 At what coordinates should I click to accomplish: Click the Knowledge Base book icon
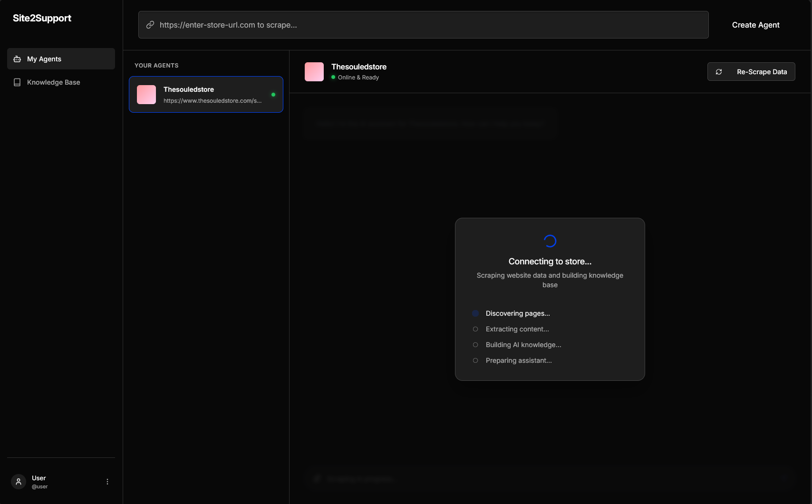point(17,82)
